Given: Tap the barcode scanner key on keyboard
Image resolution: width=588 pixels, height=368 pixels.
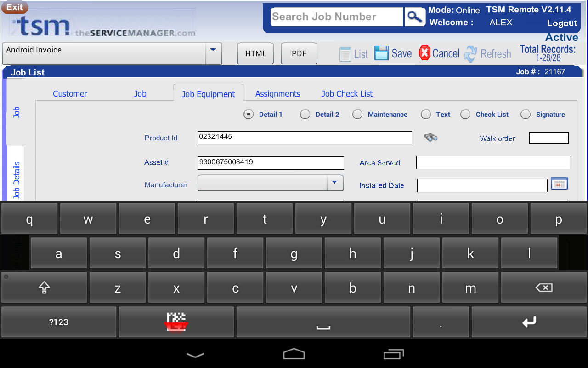Looking at the screenshot, I should pyautogui.click(x=176, y=322).
